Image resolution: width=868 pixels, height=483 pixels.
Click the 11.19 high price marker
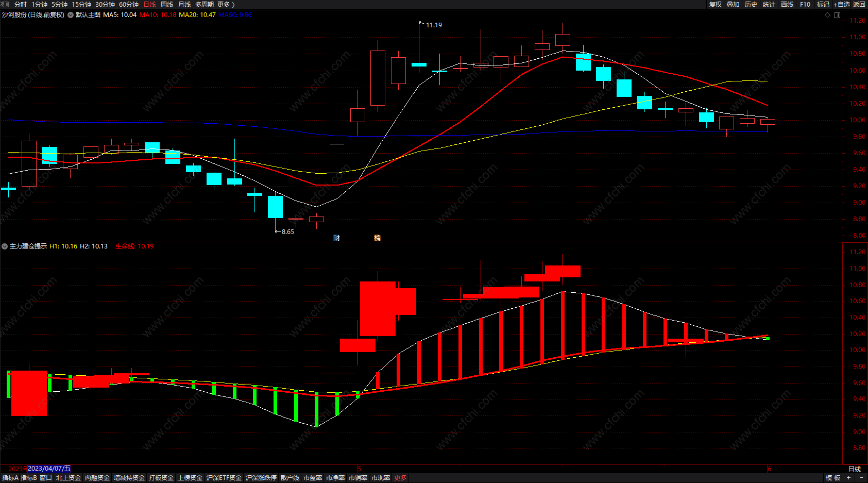click(x=434, y=25)
